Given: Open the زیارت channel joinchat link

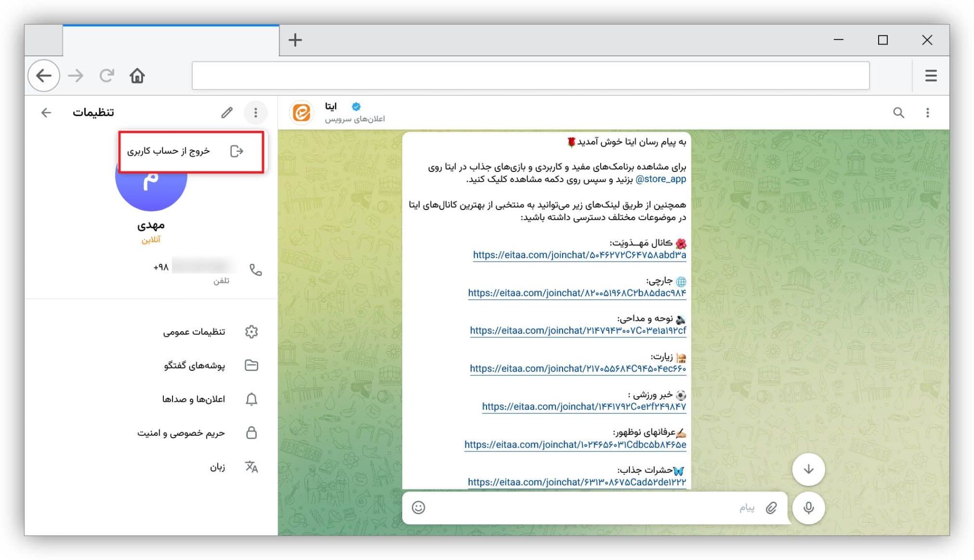Looking at the screenshot, I should (578, 369).
